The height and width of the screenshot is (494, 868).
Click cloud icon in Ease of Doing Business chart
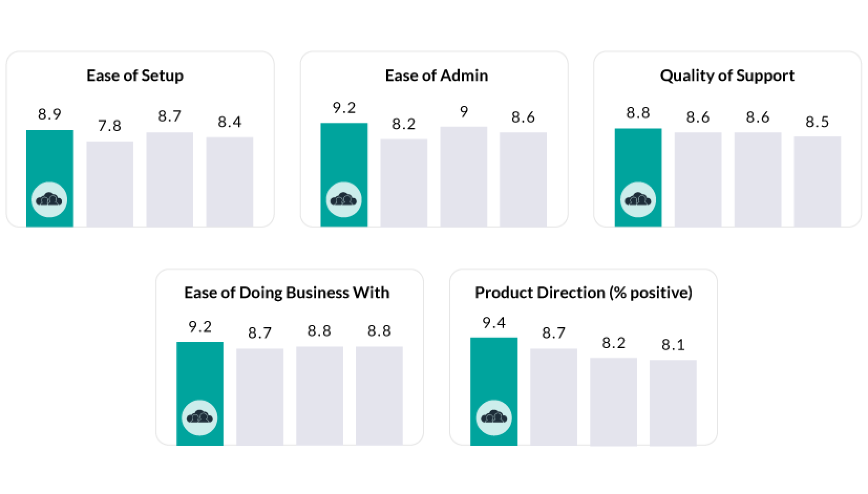199,418
